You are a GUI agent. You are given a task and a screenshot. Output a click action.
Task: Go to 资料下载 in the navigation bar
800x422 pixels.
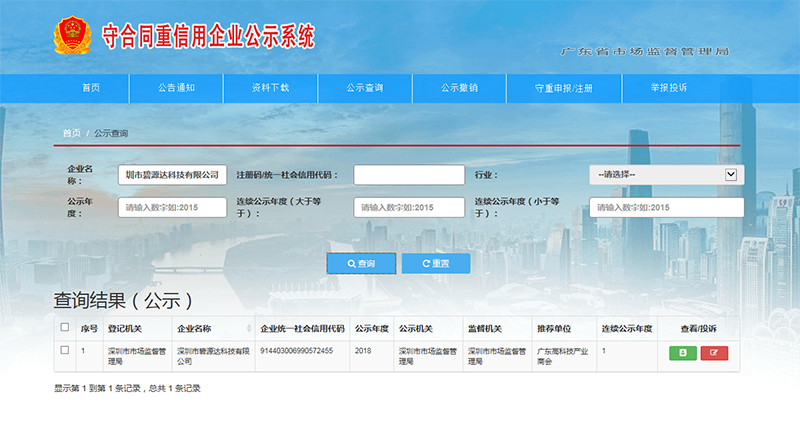pyautogui.click(x=270, y=88)
